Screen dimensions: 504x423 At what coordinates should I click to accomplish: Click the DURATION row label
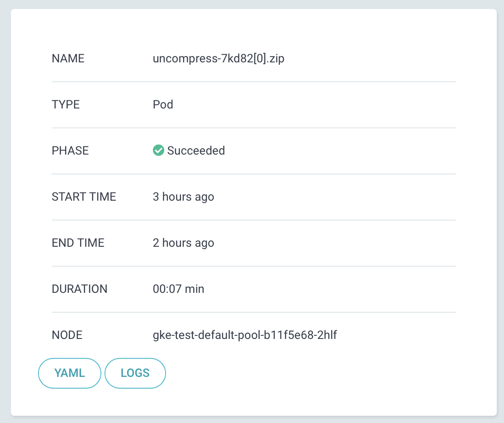coord(80,289)
